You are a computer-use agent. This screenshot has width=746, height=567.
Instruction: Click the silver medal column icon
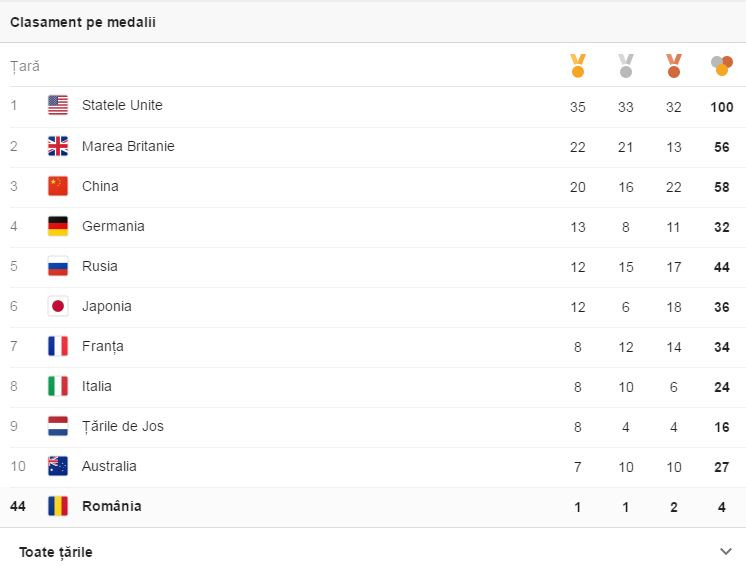(x=626, y=66)
